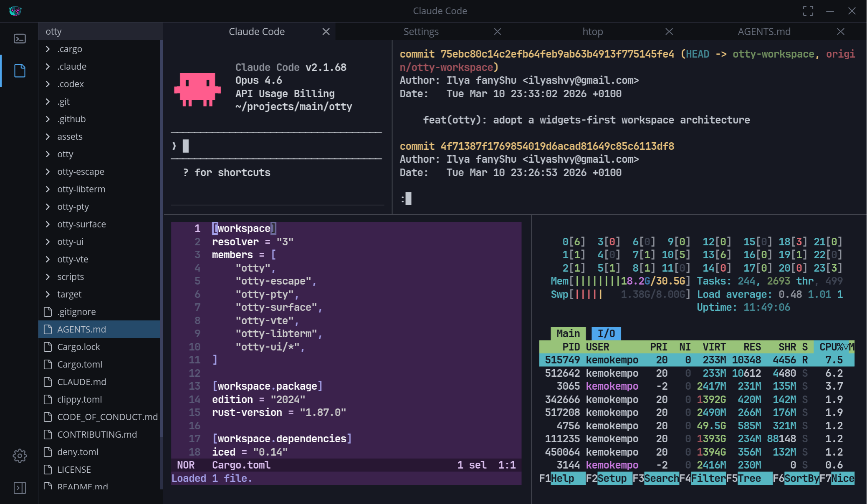Open the .gitignore file

pos(99,312)
